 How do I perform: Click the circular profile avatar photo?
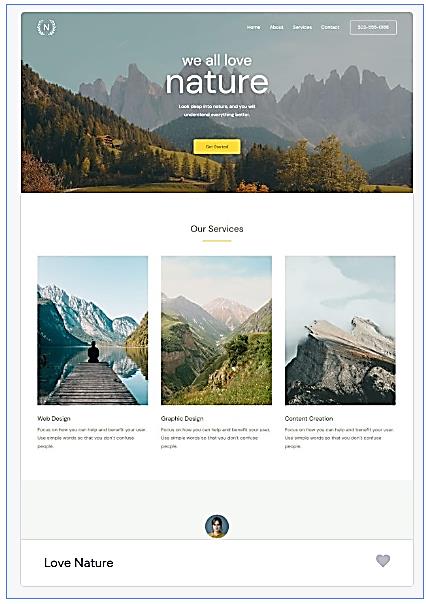pyautogui.click(x=217, y=526)
